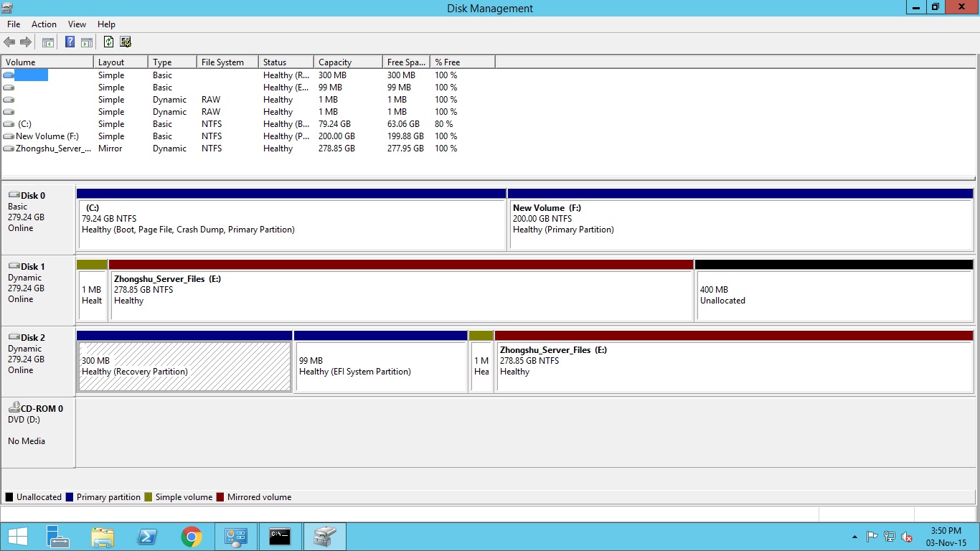The width and height of the screenshot is (980, 551).
Task: Launch PowerShell from the taskbar
Action: (x=147, y=537)
